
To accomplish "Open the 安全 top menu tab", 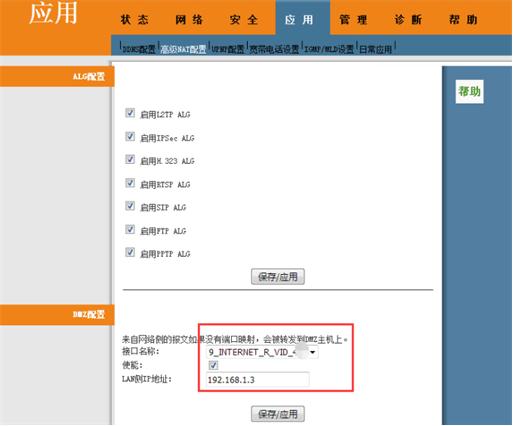I will [x=244, y=19].
